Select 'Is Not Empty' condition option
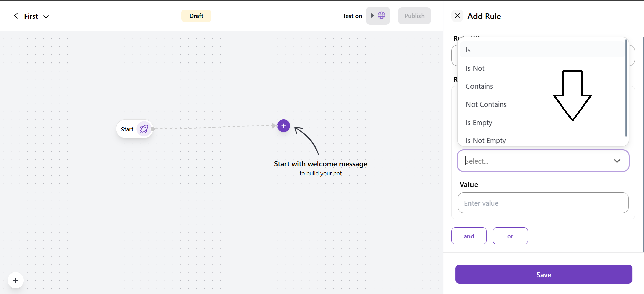 tap(486, 141)
